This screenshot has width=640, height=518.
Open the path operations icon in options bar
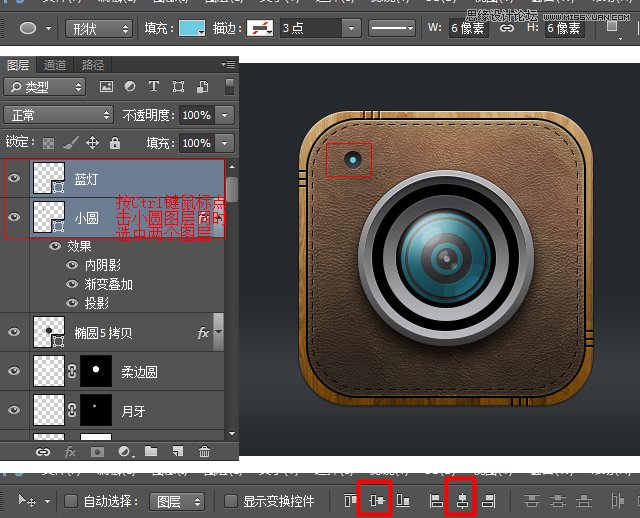[x=611, y=27]
